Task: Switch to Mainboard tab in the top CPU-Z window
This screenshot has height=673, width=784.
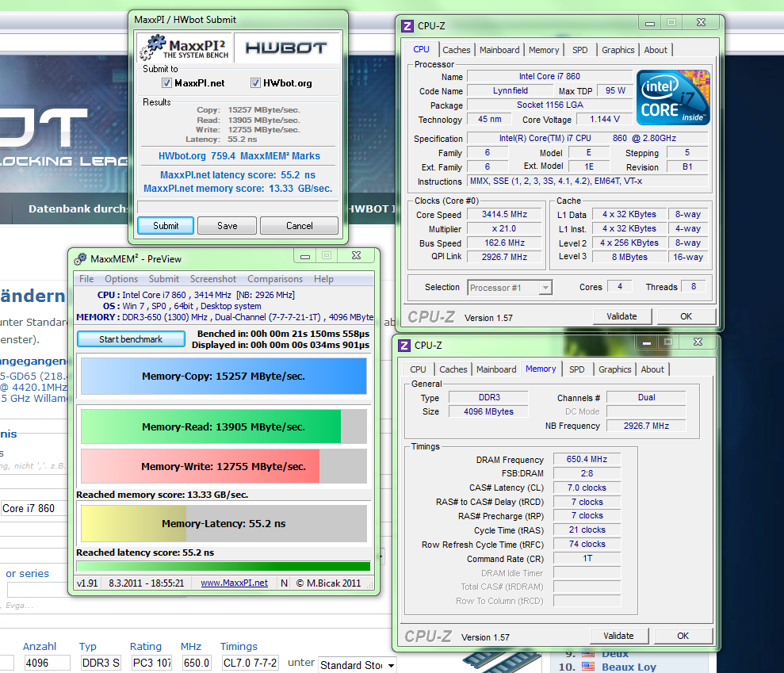Action: pyautogui.click(x=499, y=50)
